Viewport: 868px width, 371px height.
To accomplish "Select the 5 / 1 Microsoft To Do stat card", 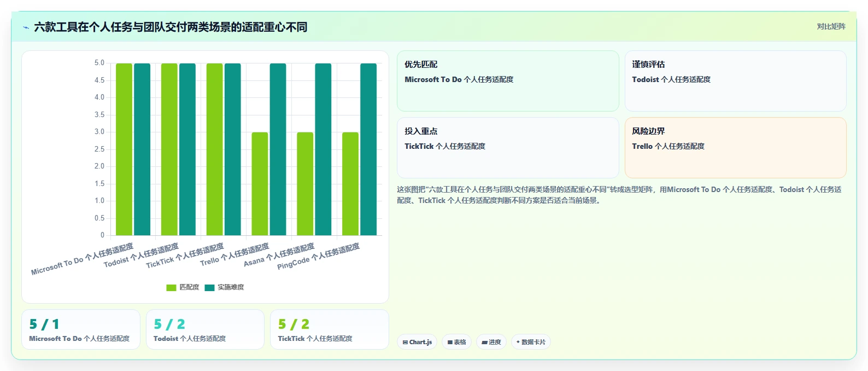I will 81,329.
